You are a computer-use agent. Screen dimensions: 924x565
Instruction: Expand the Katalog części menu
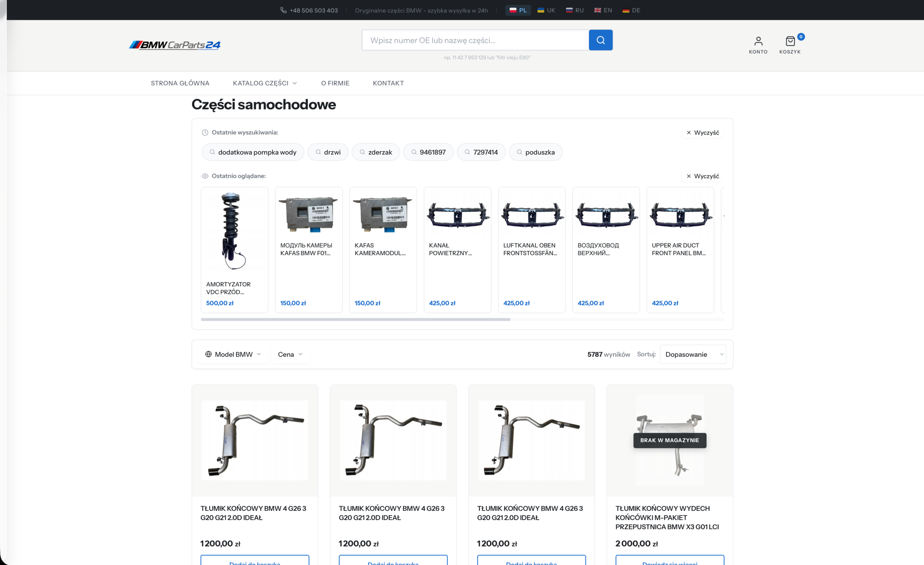pyautogui.click(x=265, y=83)
